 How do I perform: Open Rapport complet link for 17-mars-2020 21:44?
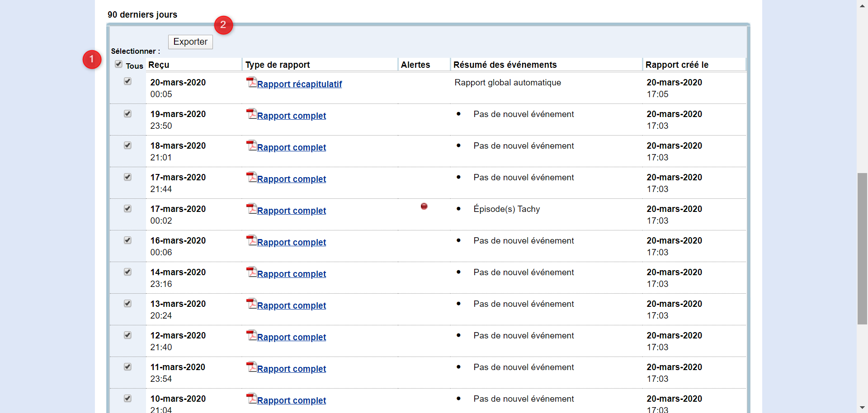291,179
